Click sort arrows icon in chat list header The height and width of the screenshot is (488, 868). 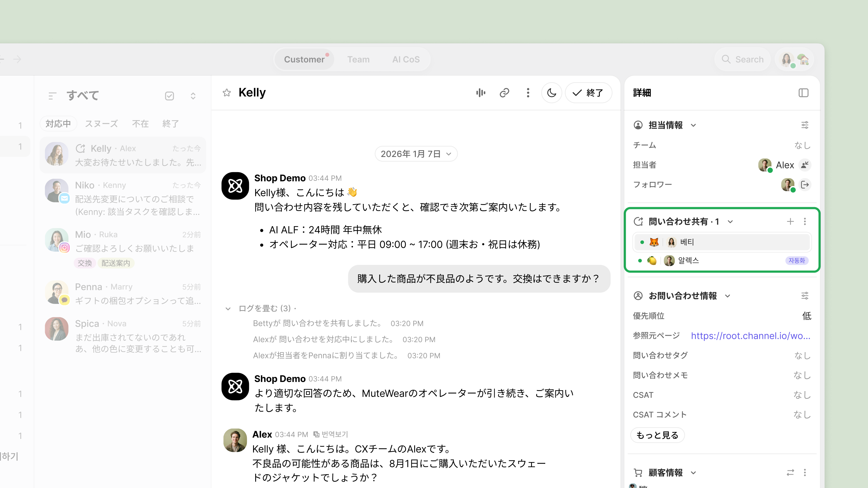(193, 96)
